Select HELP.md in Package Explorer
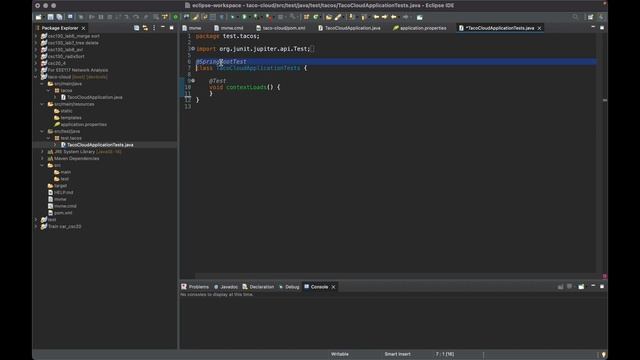The width and height of the screenshot is (640, 360). 64,193
